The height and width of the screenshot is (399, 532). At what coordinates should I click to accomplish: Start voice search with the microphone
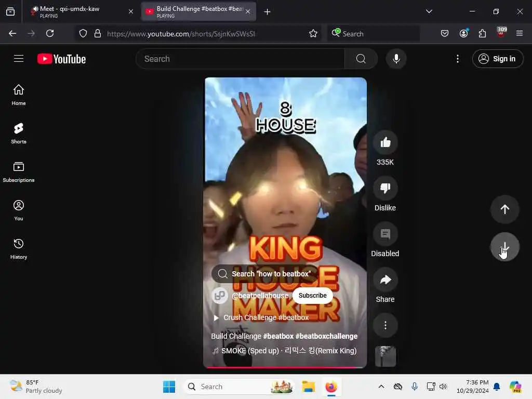coord(396,59)
